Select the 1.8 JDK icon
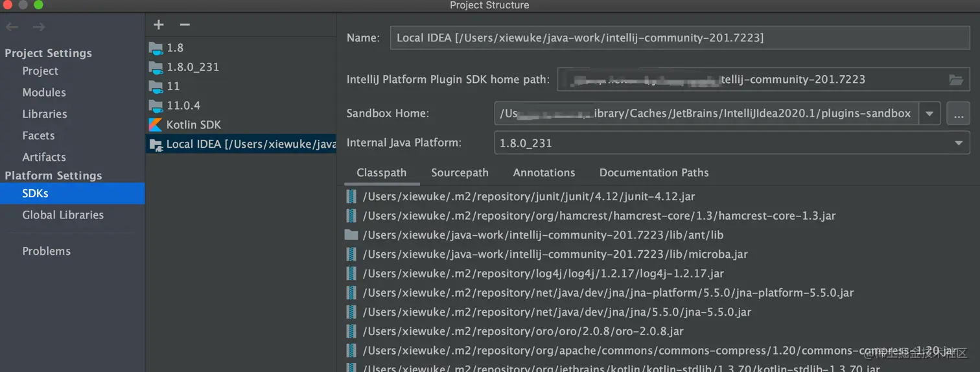The width and height of the screenshot is (980, 372). tap(156, 47)
